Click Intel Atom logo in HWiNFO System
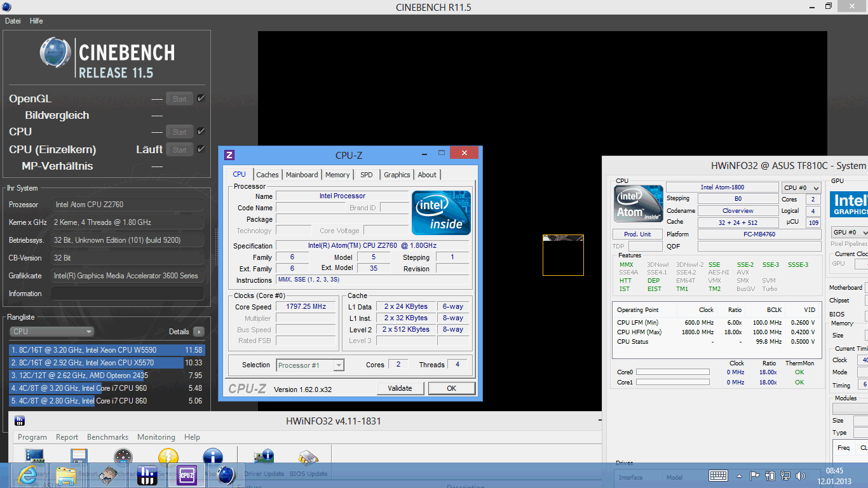Screen dimensions: 868x488 pos(639,204)
